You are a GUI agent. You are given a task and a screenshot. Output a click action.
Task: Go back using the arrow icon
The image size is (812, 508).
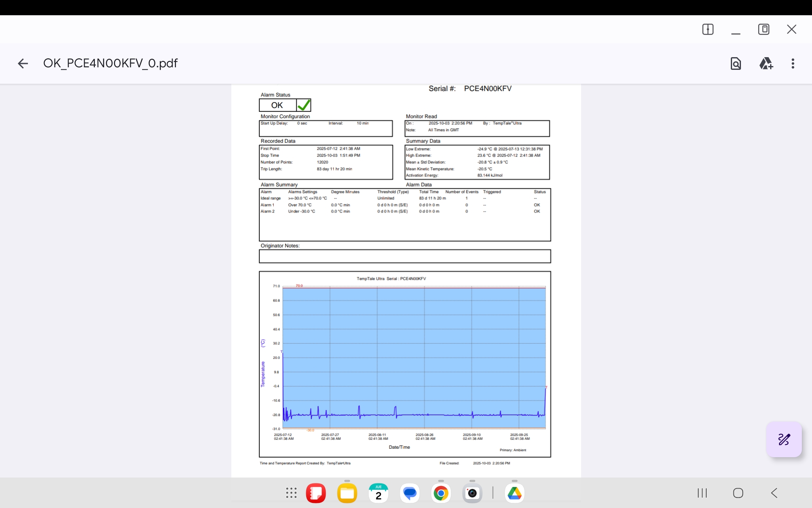click(23, 63)
